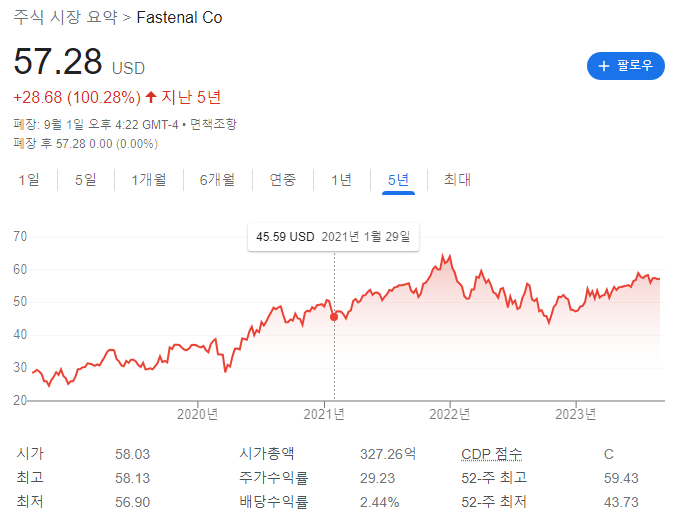Click the 45.59 USD chart tooltip
Screen dimensions: 673x518
(333, 236)
